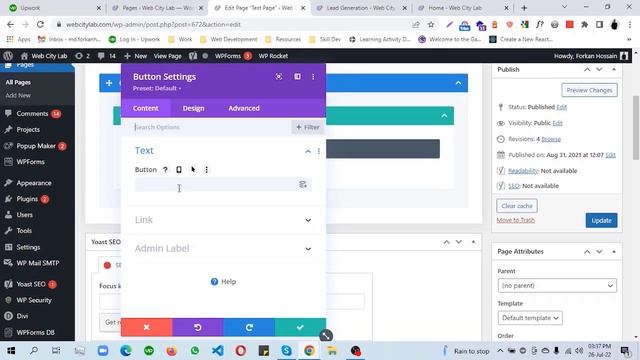Image resolution: width=640 pixels, height=360 pixels.
Task: Click the purple undo button
Action: tap(198, 327)
